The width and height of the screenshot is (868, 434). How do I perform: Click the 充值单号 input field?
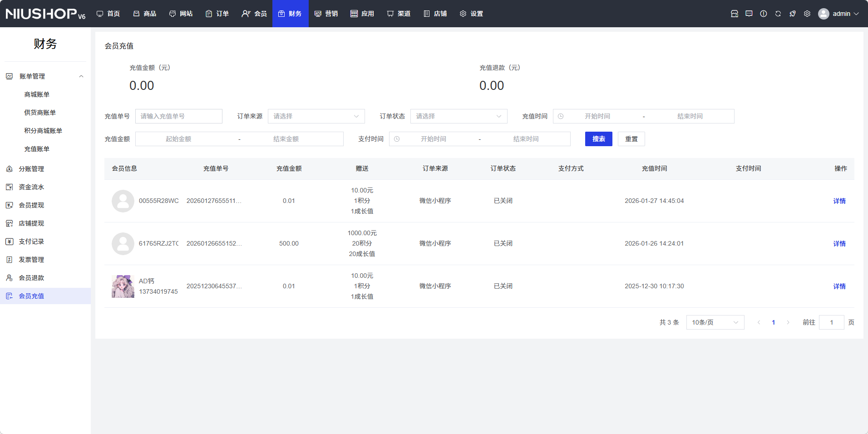(x=179, y=116)
